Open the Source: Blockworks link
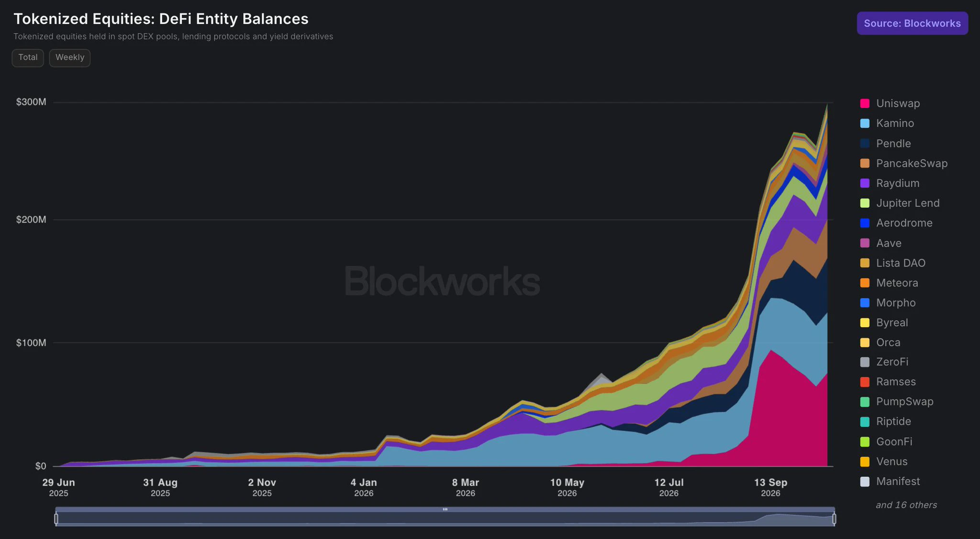The image size is (980, 539). [x=912, y=23]
